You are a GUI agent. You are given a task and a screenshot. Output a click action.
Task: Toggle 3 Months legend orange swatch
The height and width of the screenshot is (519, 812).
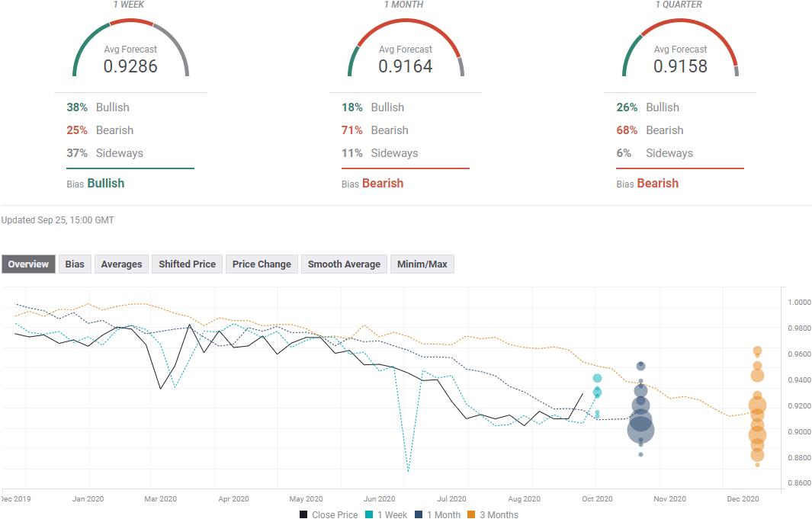471,514
